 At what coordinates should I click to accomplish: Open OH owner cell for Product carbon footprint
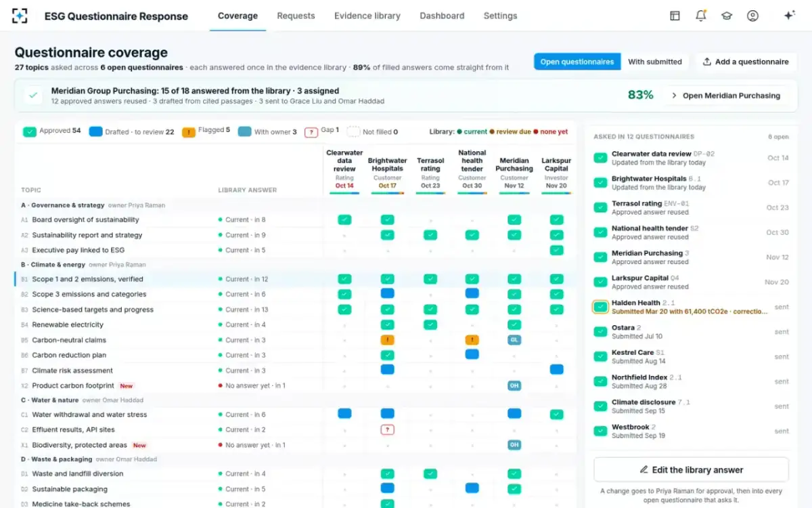[514, 385]
